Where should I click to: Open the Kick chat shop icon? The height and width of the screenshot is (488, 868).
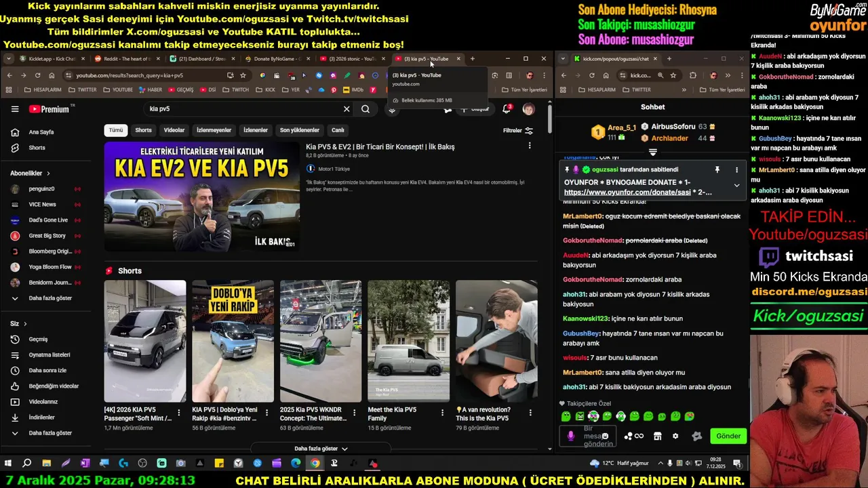[657, 436]
